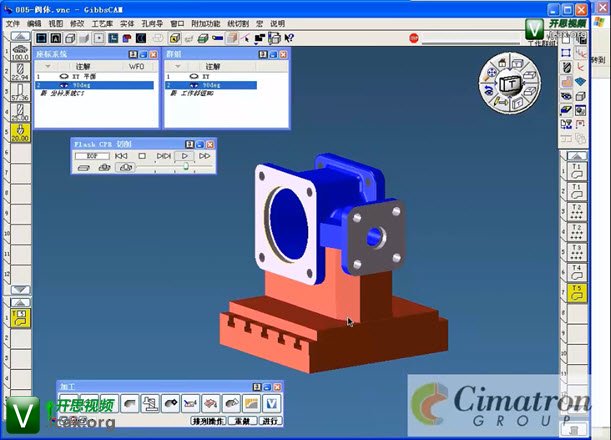Click the blue rectangle geometry palette icon
This screenshot has height=440, width=611.
566,53
